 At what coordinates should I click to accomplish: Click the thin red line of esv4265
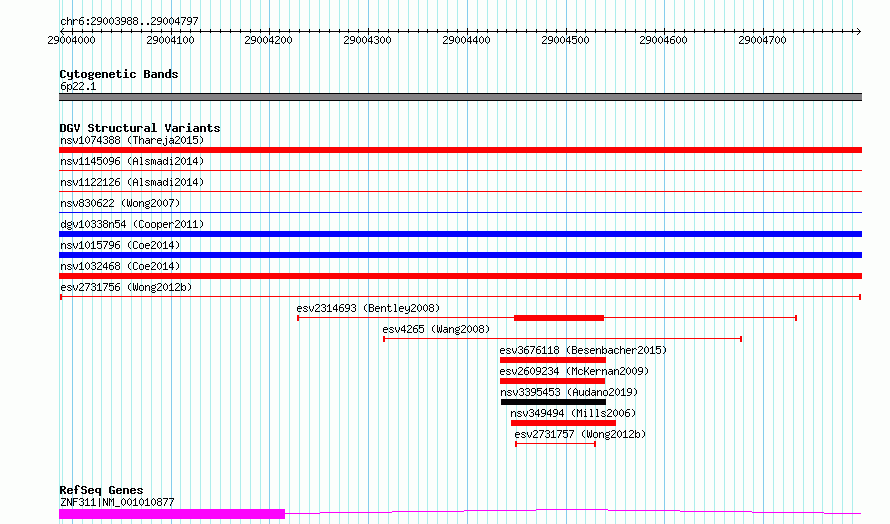(x=562, y=339)
